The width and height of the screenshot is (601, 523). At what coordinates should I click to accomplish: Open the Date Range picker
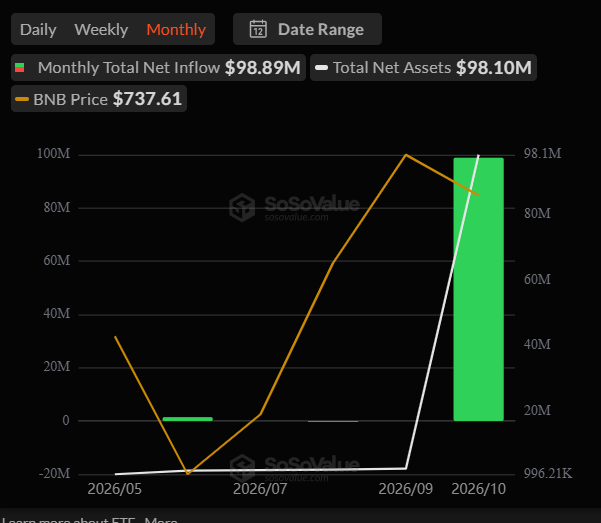point(307,29)
